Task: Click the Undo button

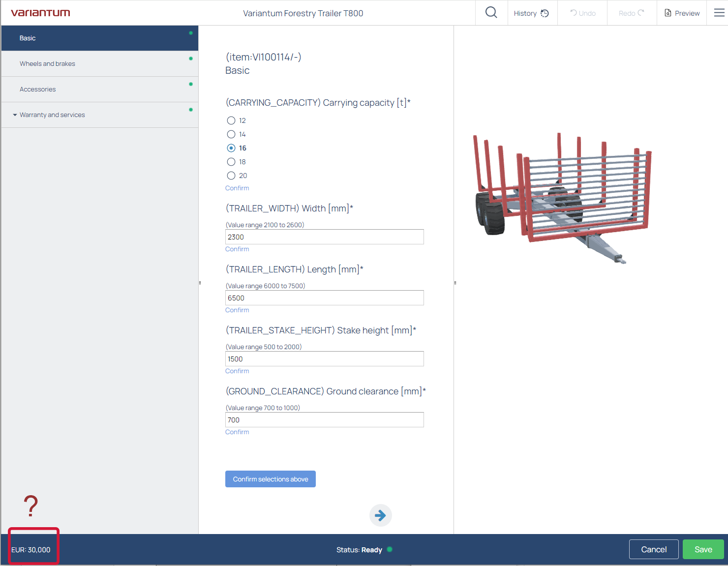Action: click(x=582, y=13)
